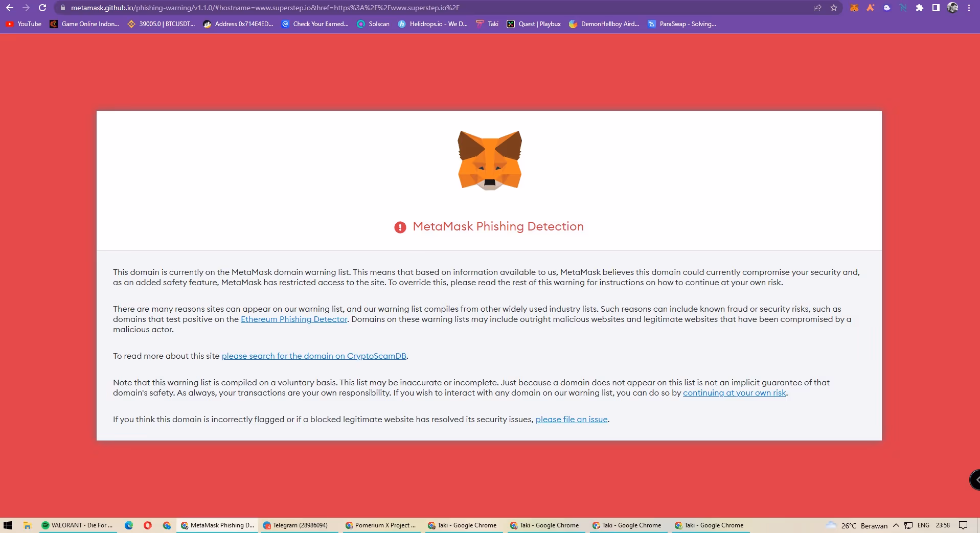Open the YouTube bookmark
The image size is (980, 533).
[24, 24]
